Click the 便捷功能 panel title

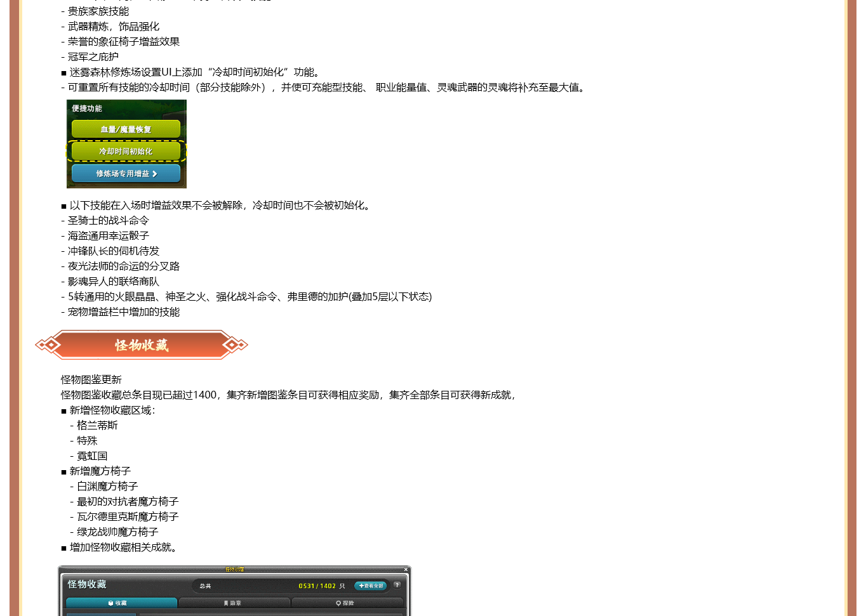(87, 108)
